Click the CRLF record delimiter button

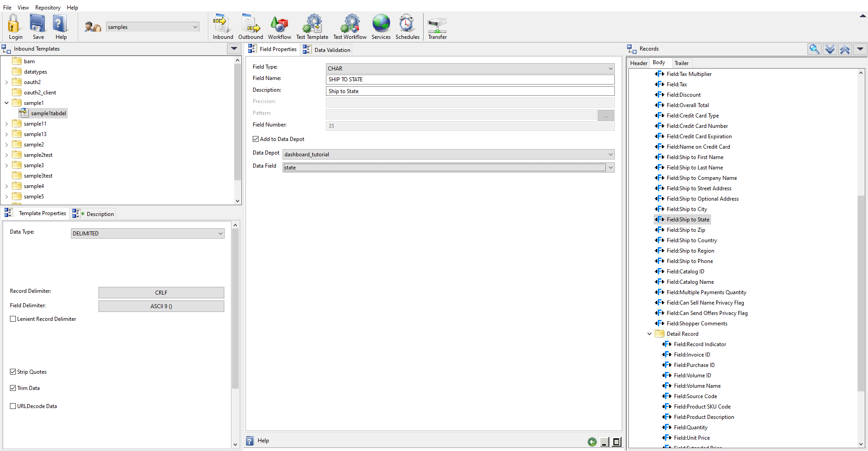point(161,293)
